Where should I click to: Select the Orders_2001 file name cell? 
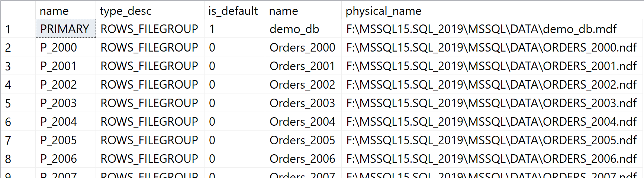[303, 66]
